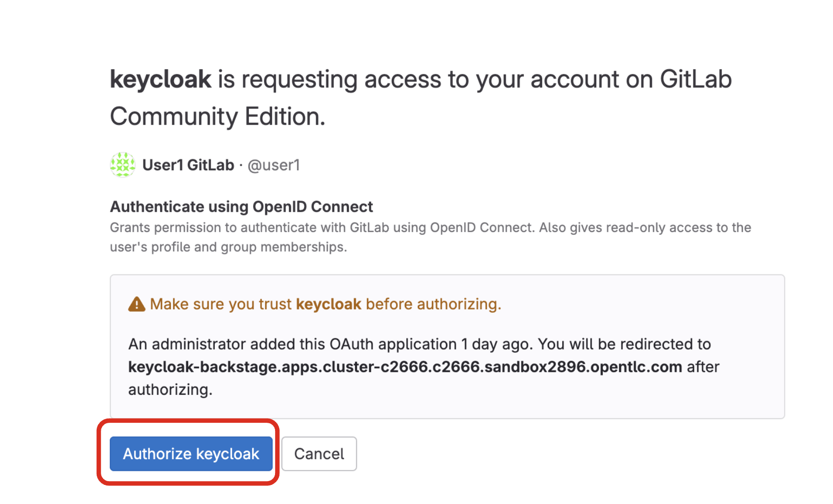Screen dimensions: 833x504
Task: Click 'Make sure you trust' warning text
Action: pyautogui.click(x=220, y=304)
